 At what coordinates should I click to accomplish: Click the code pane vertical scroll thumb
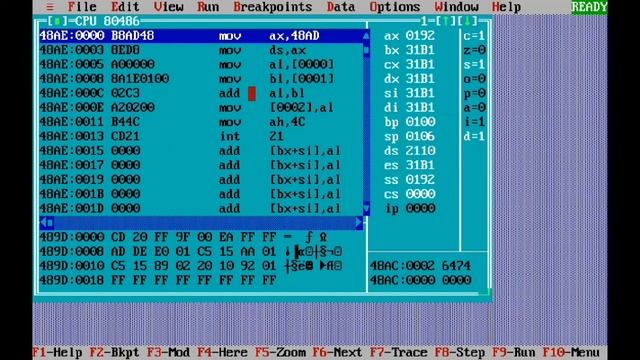pyautogui.click(x=366, y=50)
